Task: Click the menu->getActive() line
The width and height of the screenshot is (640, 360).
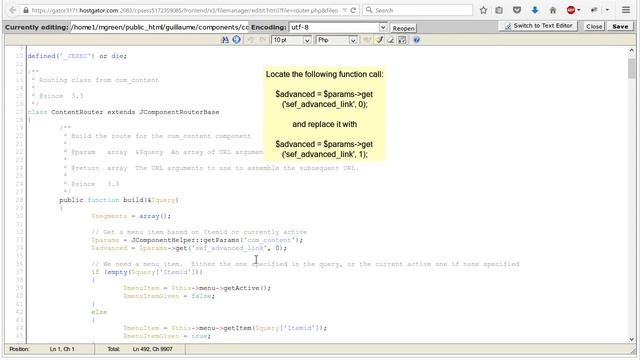Action: [197, 288]
